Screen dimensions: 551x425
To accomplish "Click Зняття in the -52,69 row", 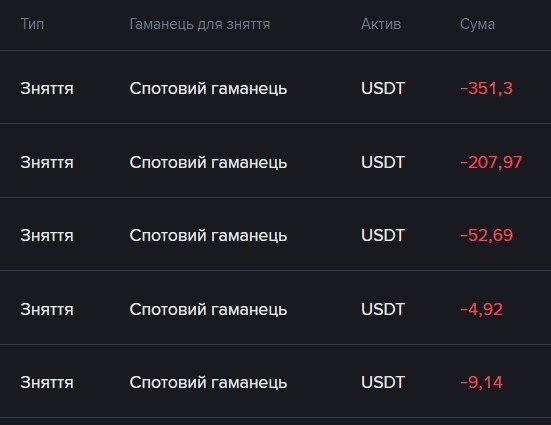I will coord(47,235).
